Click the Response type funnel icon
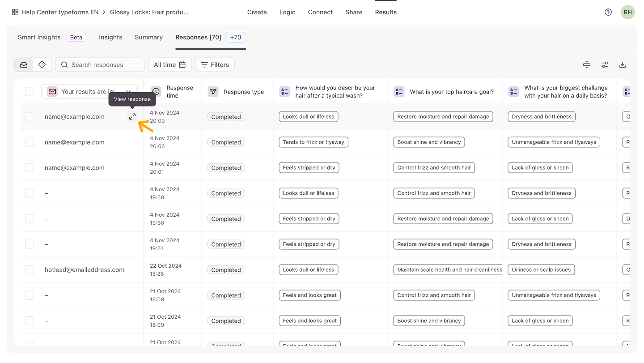644x363 pixels. (x=213, y=92)
